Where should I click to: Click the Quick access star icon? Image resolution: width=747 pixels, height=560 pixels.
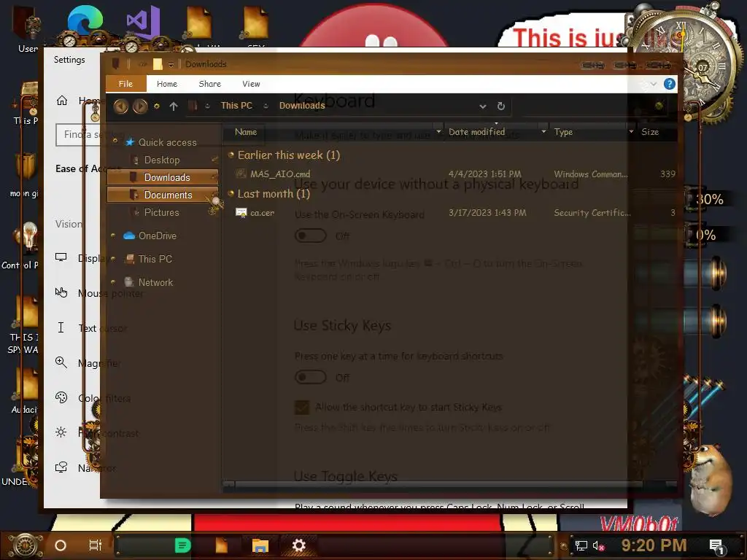[x=130, y=142]
